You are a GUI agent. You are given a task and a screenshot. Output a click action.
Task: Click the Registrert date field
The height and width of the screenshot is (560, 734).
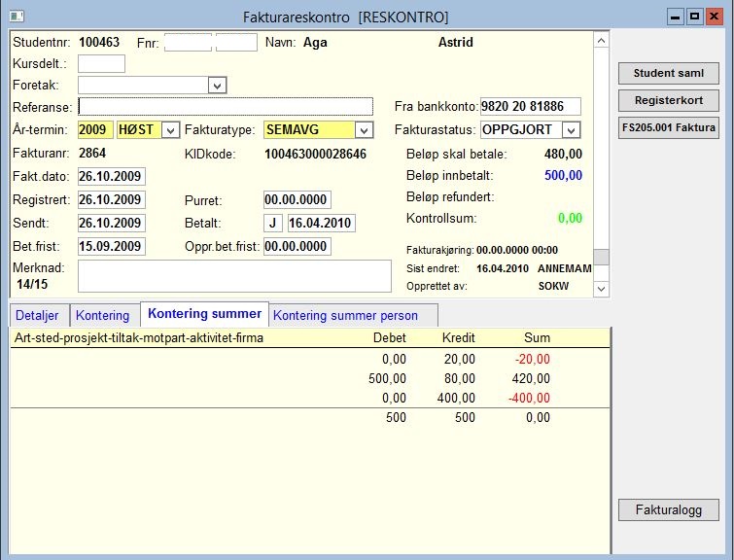(x=112, y=200)
